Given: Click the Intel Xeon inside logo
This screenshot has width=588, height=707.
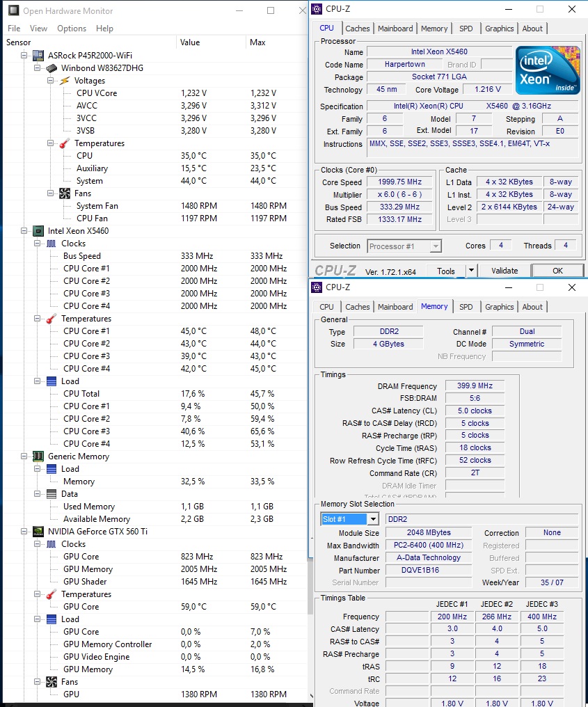Looking at the screenshot, I should click(548, 70).
